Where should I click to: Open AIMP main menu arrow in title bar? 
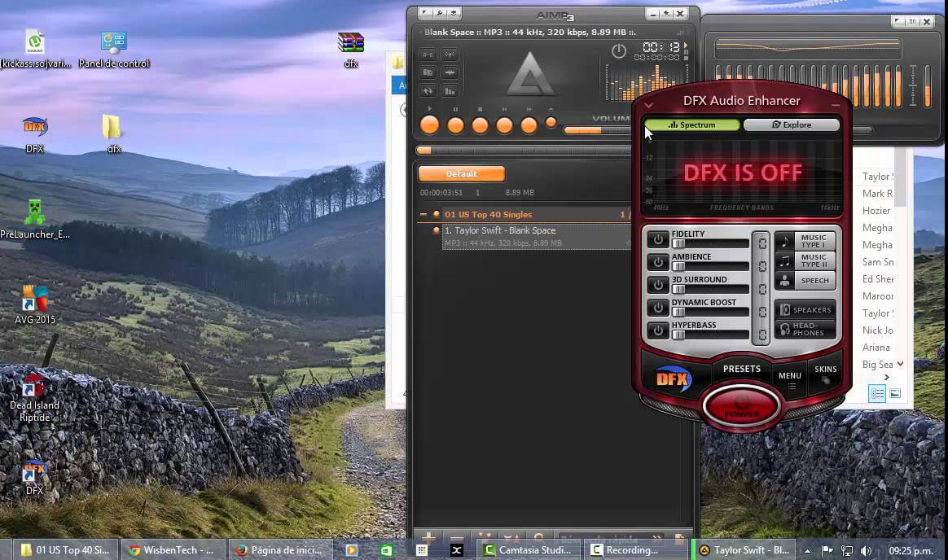425,13
